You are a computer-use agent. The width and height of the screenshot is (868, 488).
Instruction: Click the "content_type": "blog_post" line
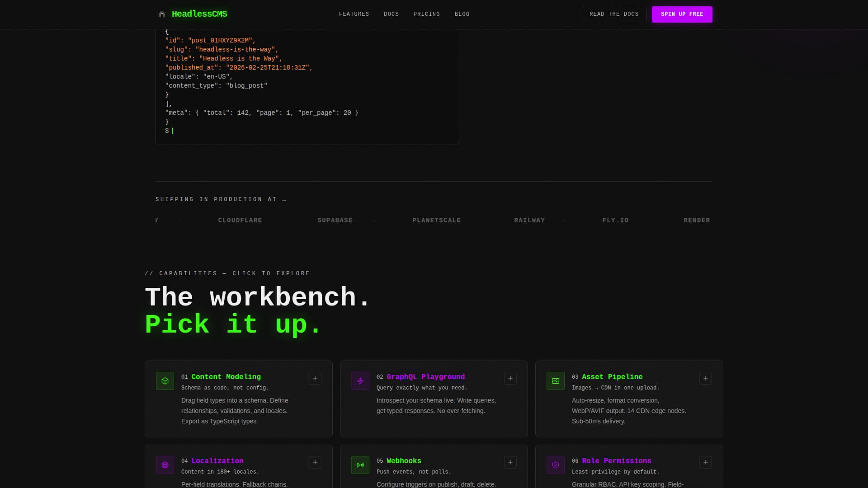[216, 86]
